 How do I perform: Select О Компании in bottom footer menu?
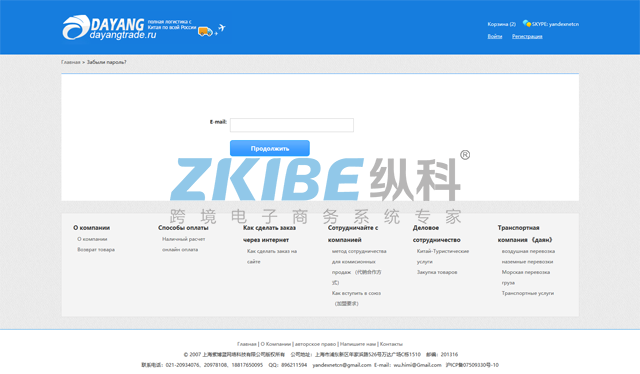pyautogui.click(x=276, y=344)
